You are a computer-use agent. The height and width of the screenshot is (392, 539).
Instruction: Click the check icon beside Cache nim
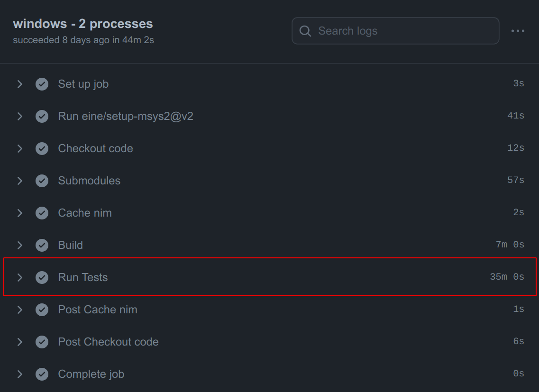coord(42,213)
